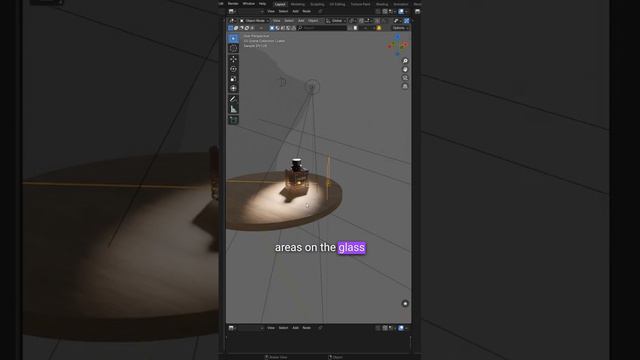
Task: Open the Select menu in 3D viewport header
Action: [289, 20]
